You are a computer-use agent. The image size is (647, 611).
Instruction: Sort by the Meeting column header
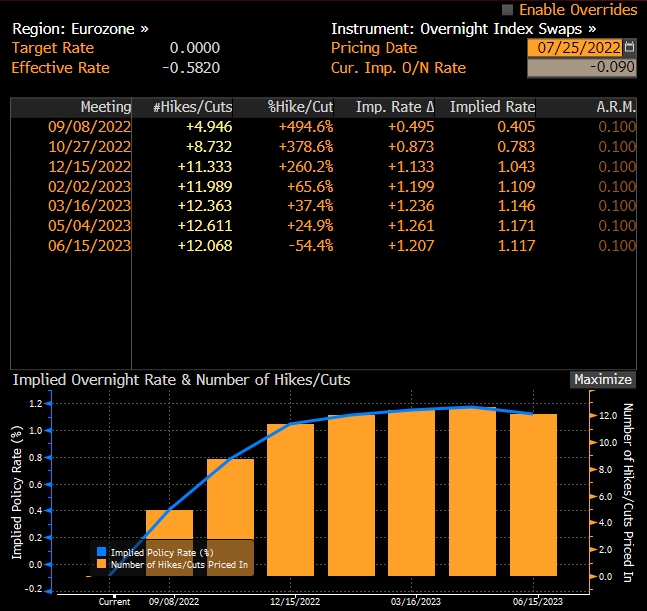pyautogui.click(x=105, y=107)
